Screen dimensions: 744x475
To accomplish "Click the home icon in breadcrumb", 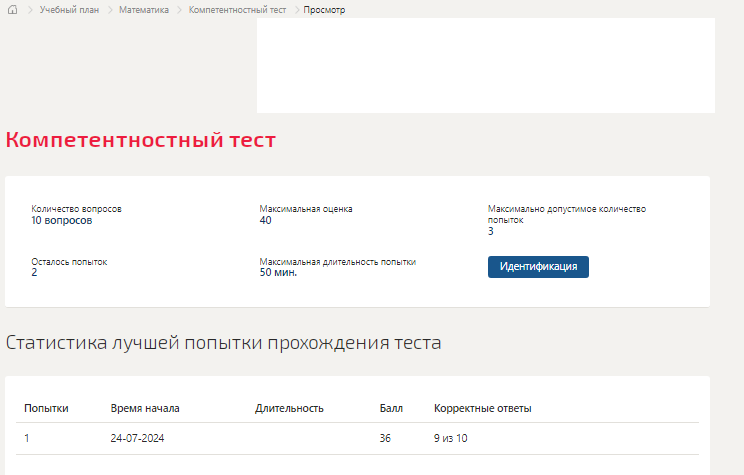I will click(x=13, y=10).
